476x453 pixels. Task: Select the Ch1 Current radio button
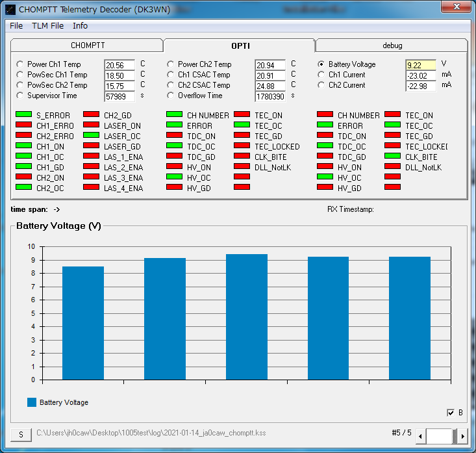pyautogui.click(x=321, y=75)
